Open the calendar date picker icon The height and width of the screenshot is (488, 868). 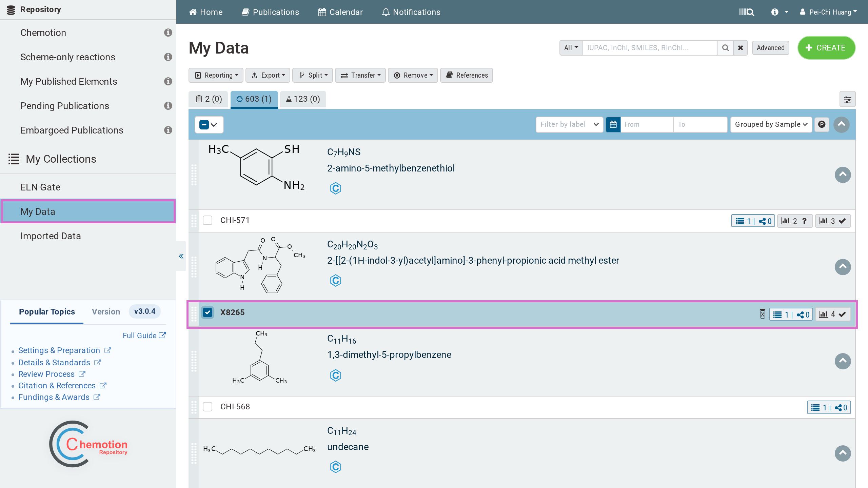pyautogui.click(x=613, y=124)
